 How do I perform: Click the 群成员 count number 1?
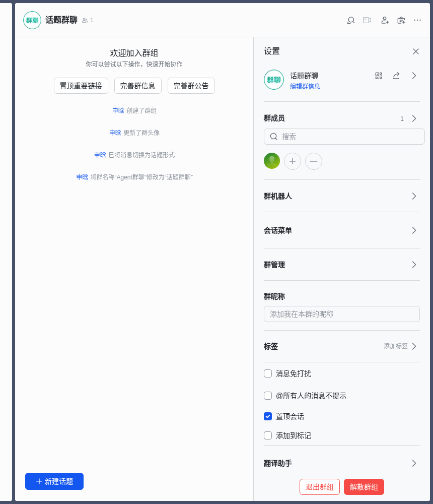[402, 119]
